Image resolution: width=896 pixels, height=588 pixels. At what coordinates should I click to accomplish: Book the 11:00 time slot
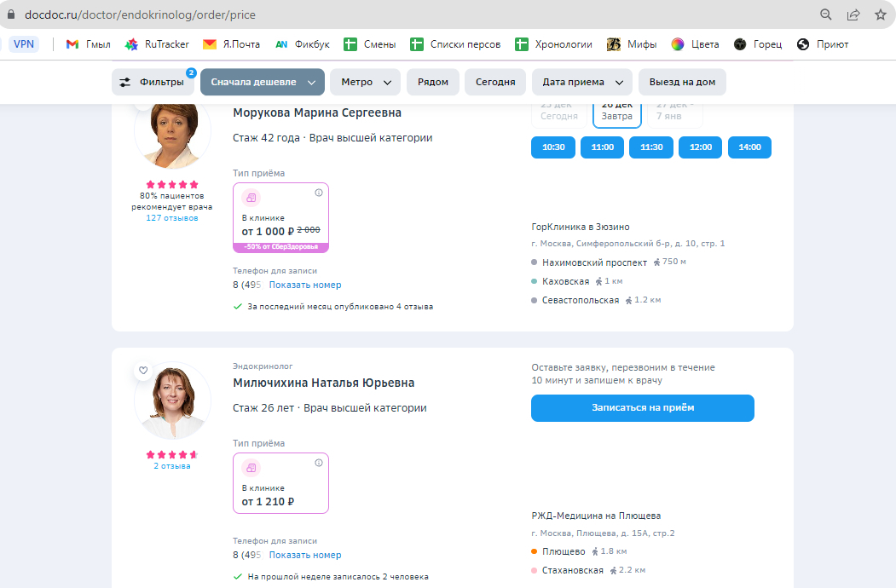click(x=602, y=147)
